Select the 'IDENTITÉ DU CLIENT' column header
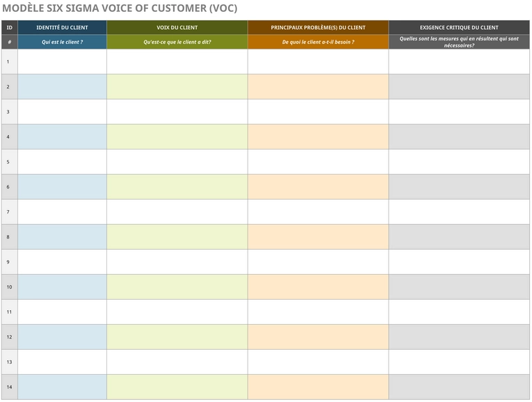This screenshot has width=532, height=402. [62, 28]
